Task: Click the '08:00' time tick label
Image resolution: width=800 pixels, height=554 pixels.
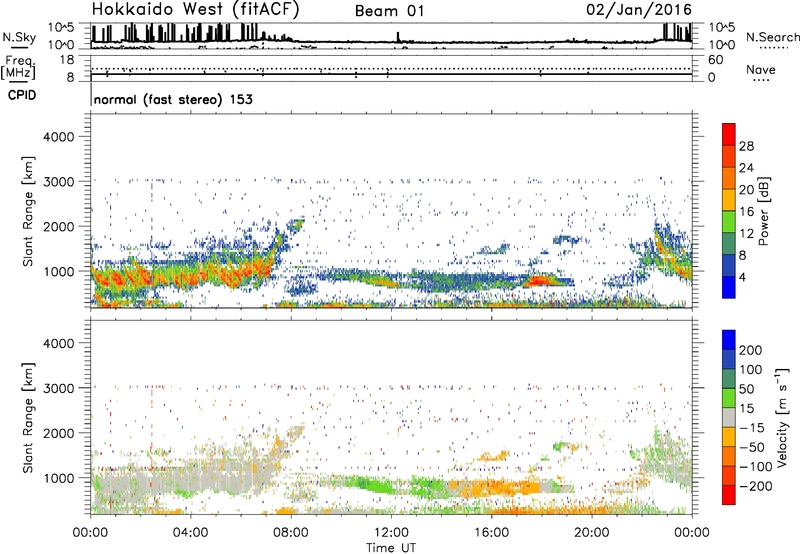Action: pyautogui.click(x=291, y=533)
